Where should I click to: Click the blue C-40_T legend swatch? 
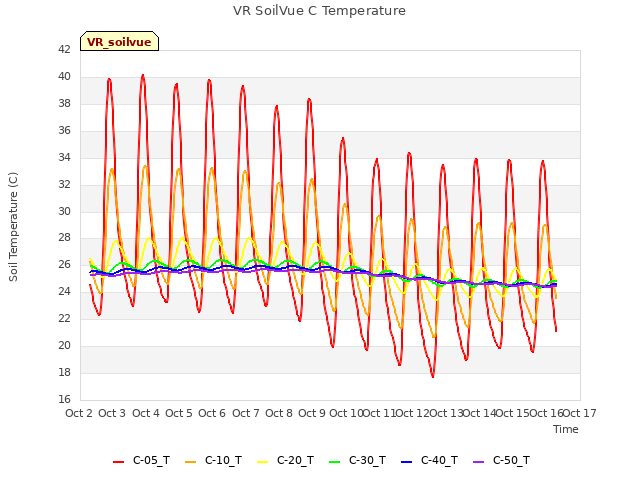point(407,462)
